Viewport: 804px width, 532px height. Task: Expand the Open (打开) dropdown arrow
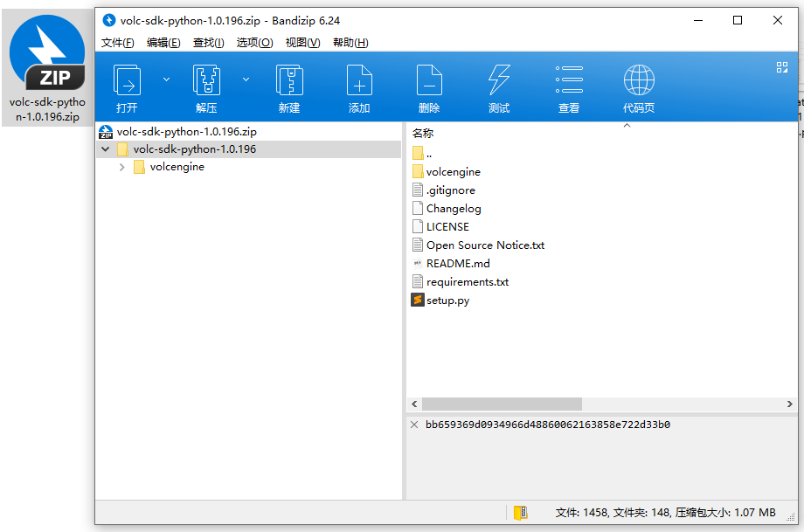click(x=166, y=79)
